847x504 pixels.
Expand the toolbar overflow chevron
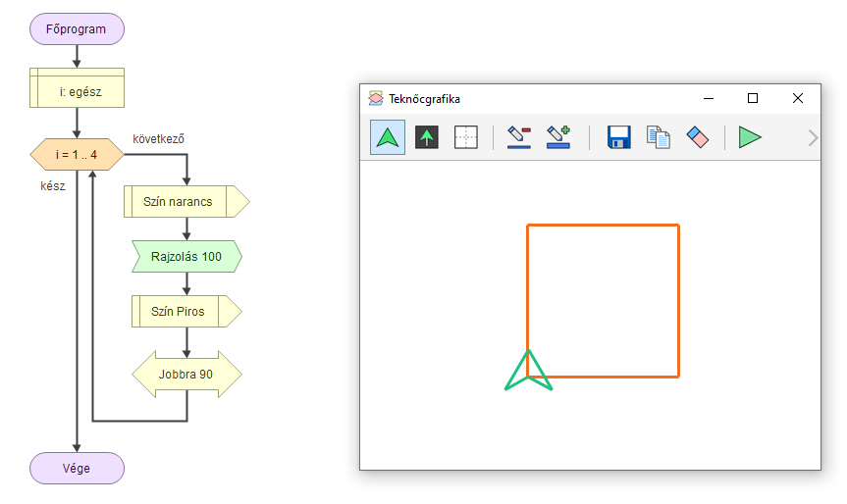(812, 138)
